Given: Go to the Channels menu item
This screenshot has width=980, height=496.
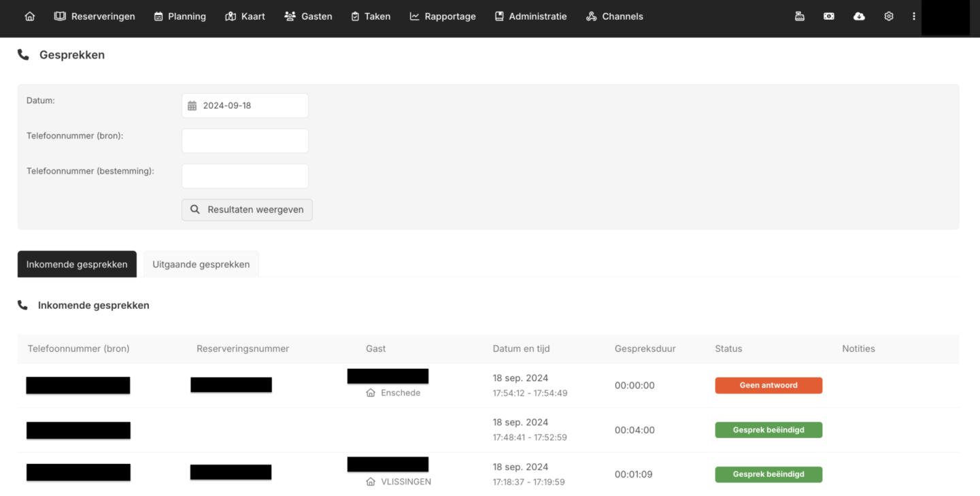Looking at the screenshot, I should pos(614,16).
